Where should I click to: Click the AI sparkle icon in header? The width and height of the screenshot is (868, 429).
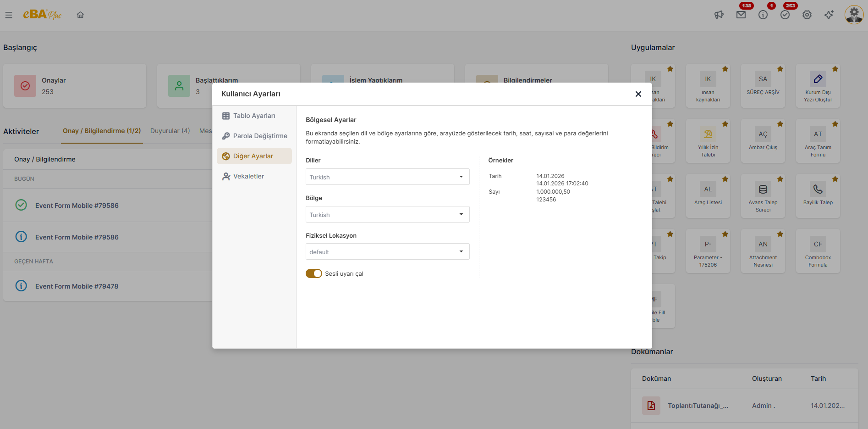point(829,15)
